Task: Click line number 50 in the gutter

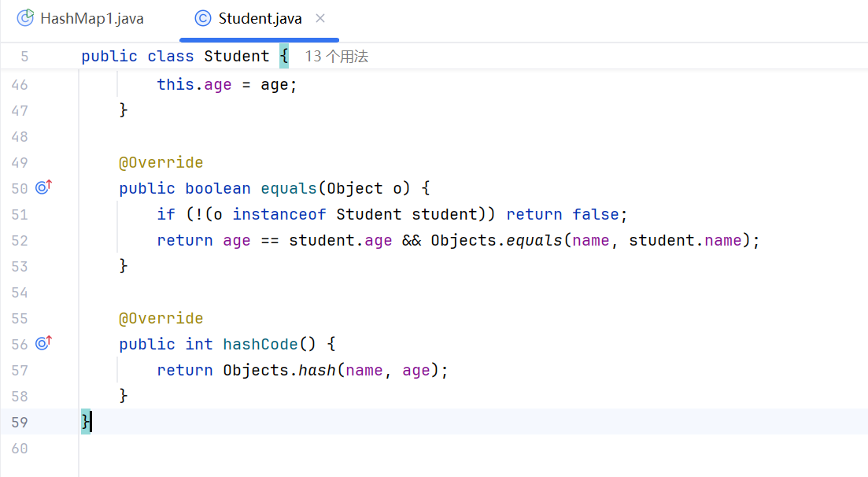Action: pyautogui.click(x=20, y=188)
